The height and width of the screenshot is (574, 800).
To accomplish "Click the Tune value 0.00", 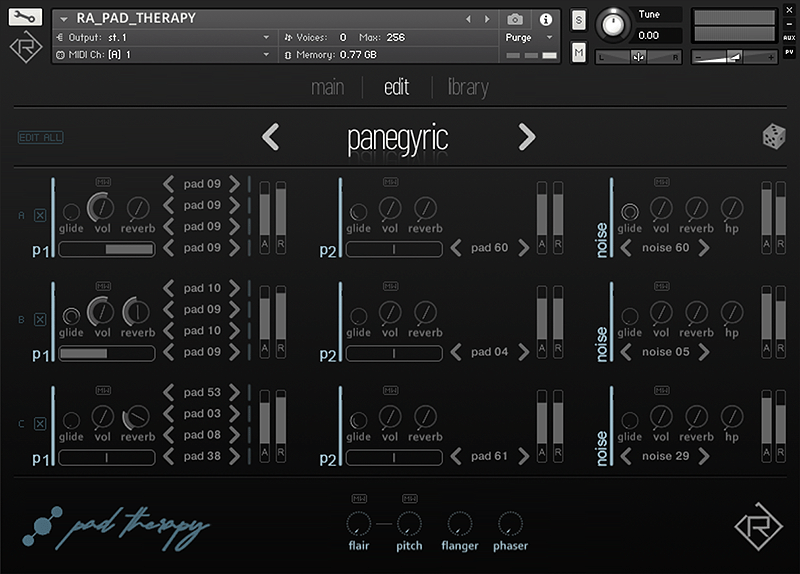I will pyautogui.click(x=648, y=35).
